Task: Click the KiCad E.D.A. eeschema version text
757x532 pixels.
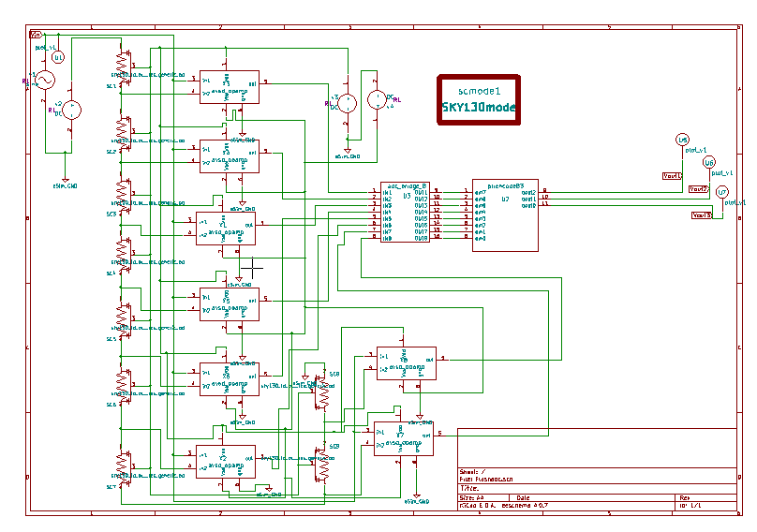Action: [503, 506]
